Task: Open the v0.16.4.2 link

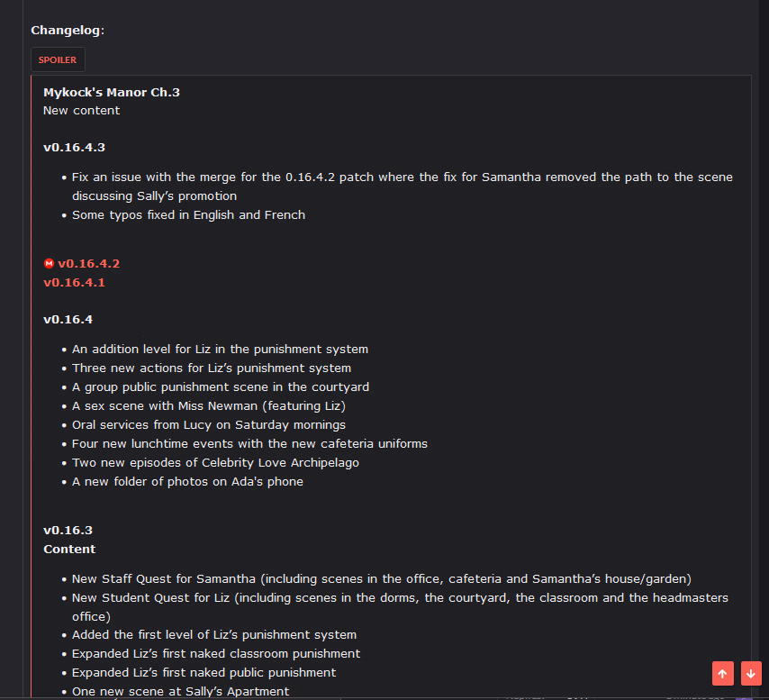Action: click(x=88, y=264)
